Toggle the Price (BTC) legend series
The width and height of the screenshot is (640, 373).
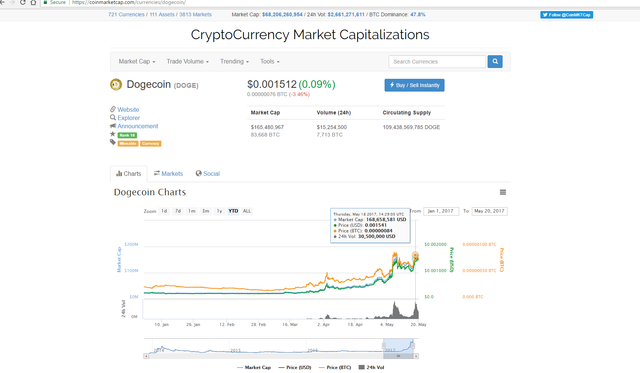click(x=335, y=368)
